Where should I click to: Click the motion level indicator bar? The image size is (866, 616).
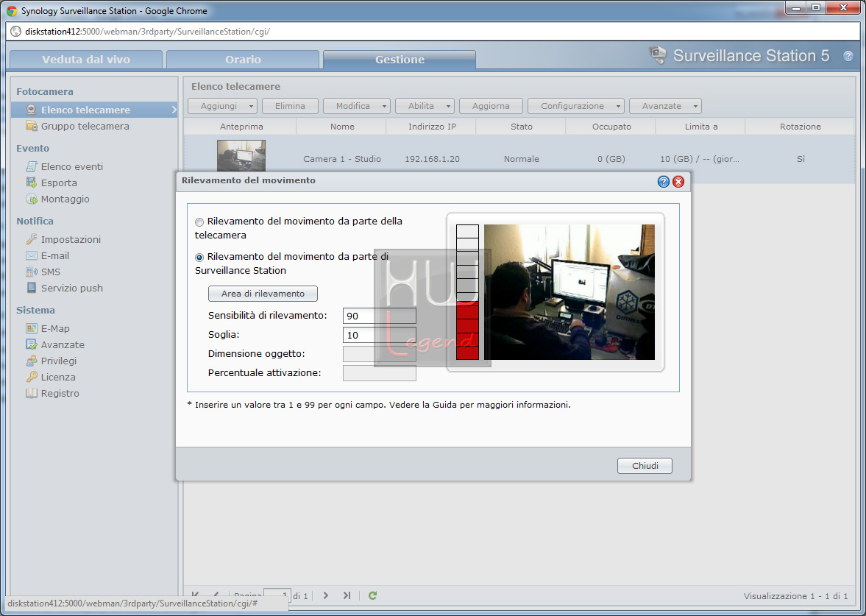[467, 291]
